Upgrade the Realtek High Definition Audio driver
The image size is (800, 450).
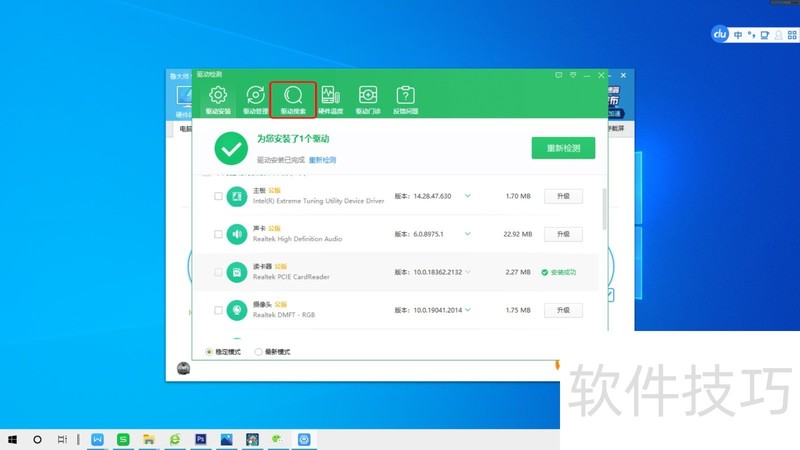(x=563, y=234)
